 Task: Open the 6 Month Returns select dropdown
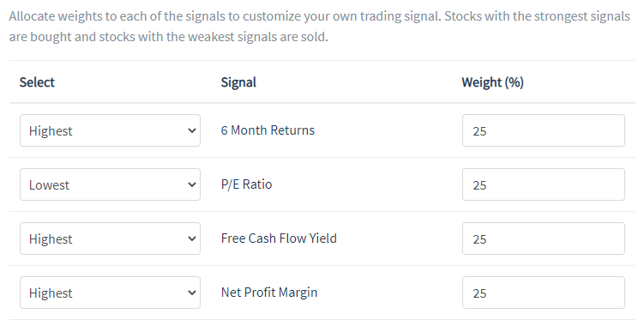click(110, 130)
